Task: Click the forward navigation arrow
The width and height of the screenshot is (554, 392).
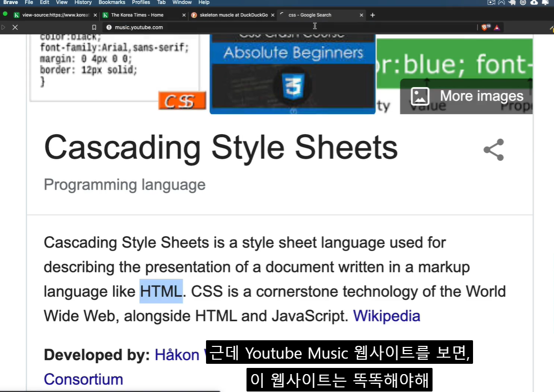Action: click(4, 27)
